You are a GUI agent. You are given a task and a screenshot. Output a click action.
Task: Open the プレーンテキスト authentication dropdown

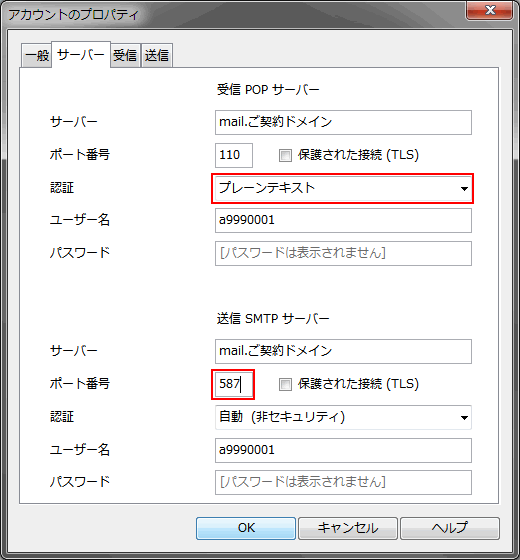[x=343, y=189]
